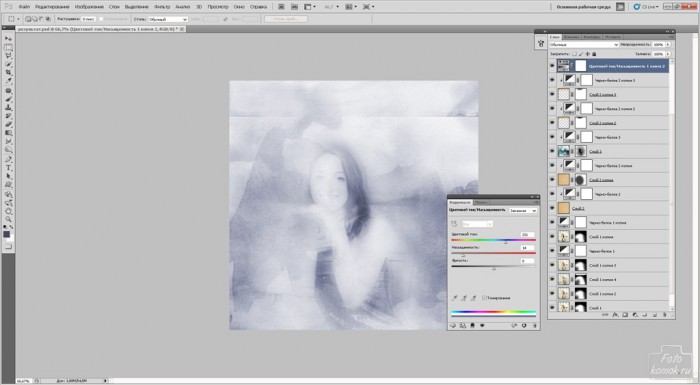Click the Растушевка feather input field
Image resolution: width=700 pixels, height=385 pixels.
(x=89, y=19)
